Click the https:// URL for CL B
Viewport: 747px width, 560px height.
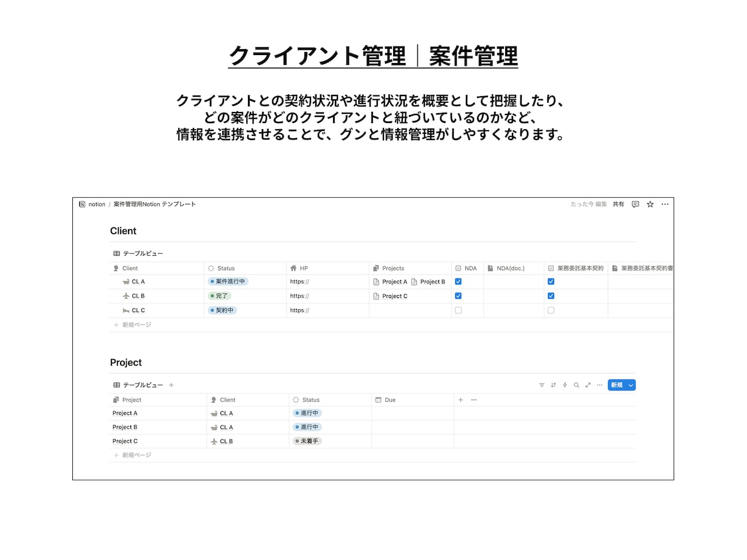[299, 296]
